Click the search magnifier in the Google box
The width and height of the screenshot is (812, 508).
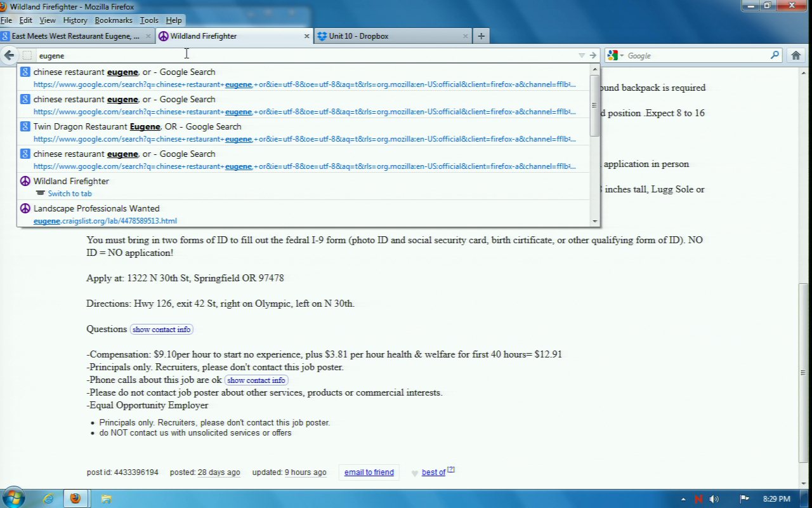(x=775, y=55)
